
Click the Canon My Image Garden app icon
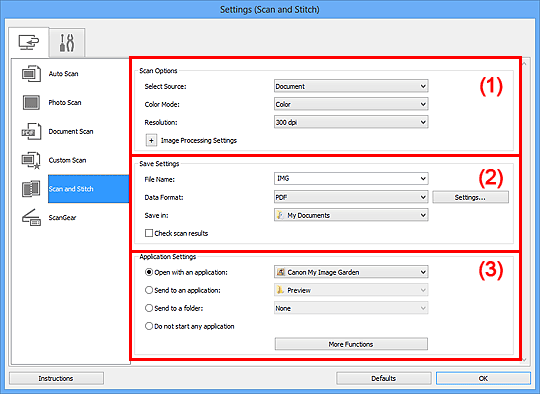[x=281, y=272]
